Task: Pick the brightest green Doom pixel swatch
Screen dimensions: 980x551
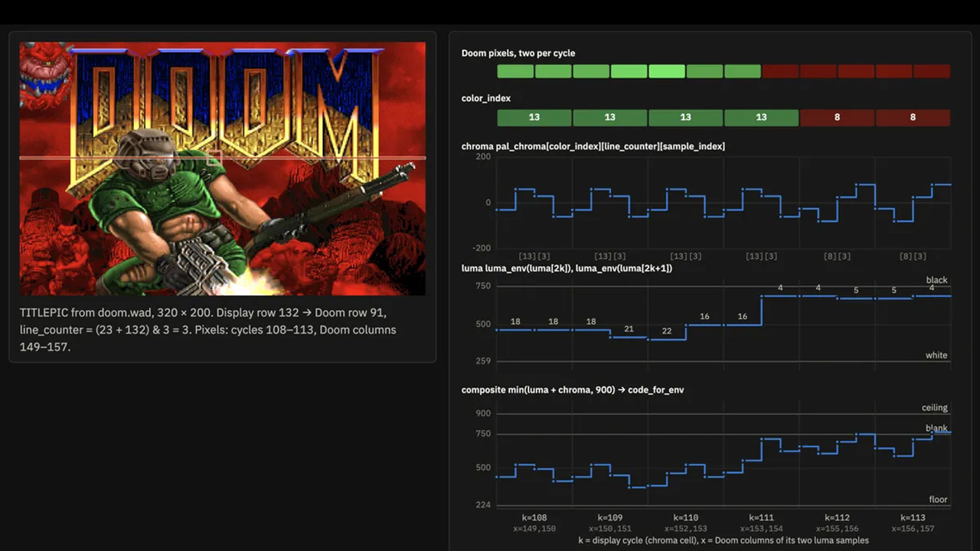Action: (667, 71)
